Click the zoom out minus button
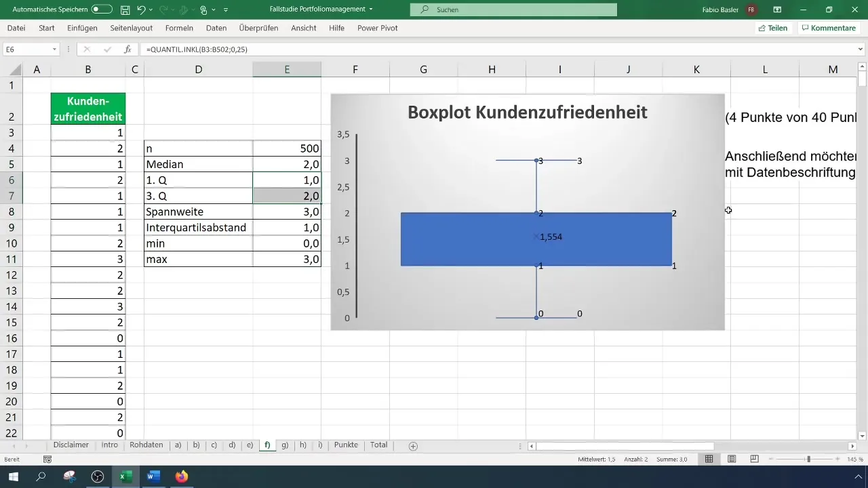The width and height of the screenshot is (868, 488). click(770, 460)
